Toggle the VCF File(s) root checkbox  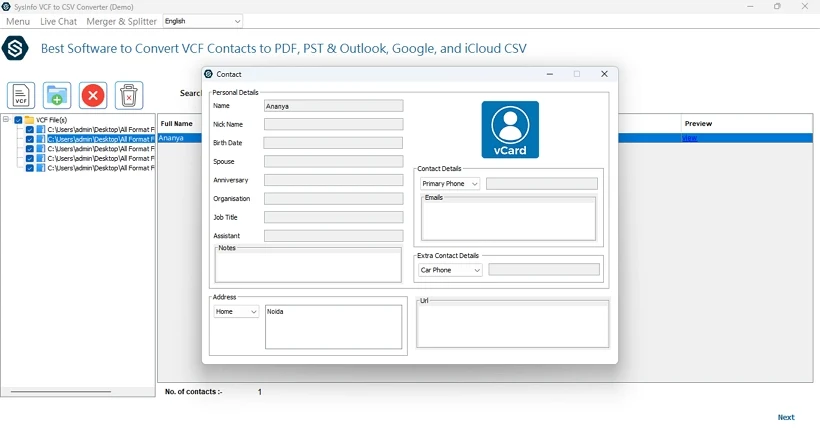(x=18, y=120)
